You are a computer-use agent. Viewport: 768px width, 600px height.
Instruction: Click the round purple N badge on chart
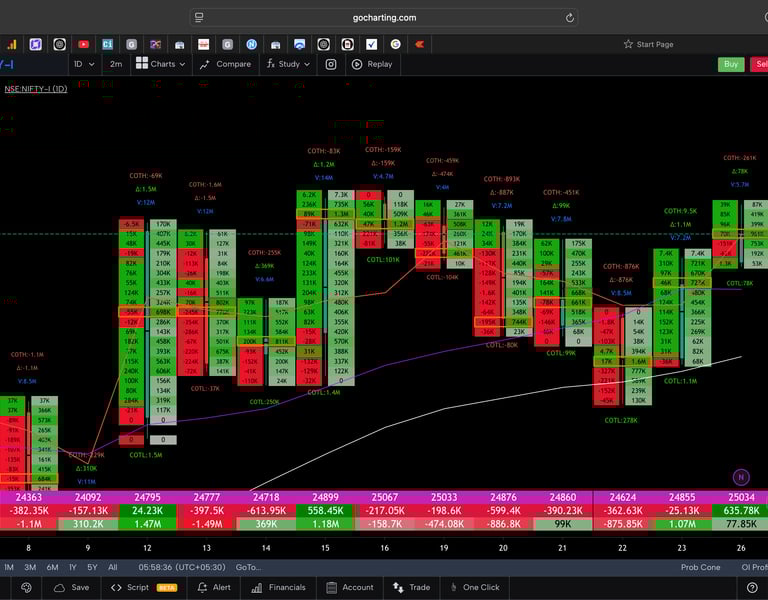click(741, 477)
